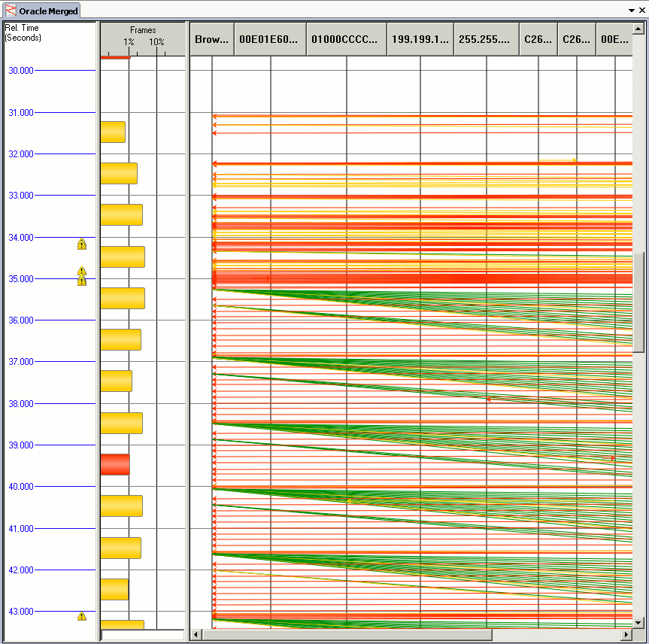The height and width of the screenshot is (644, 649).
Task: Click the horizontal scroll right arrow
Action: tap(626, 634)
